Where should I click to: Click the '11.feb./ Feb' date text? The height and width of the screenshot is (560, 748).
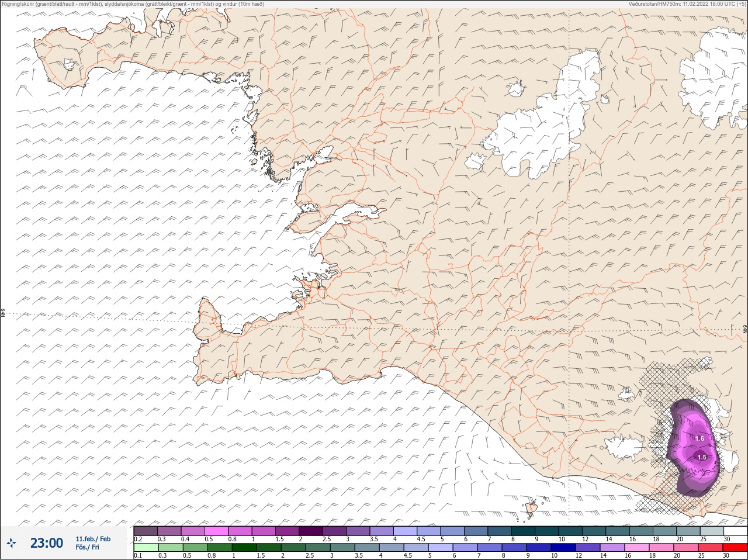pos(93,539)
